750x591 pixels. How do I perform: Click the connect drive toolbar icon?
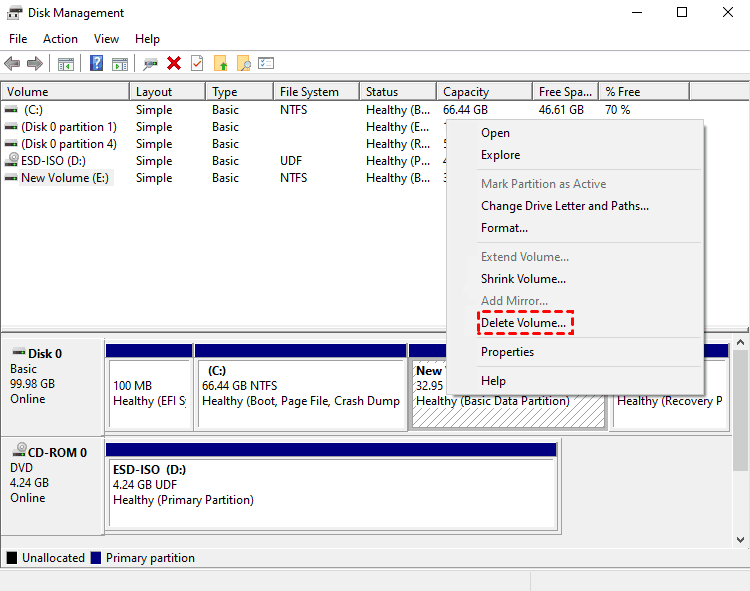coord(150,63)
